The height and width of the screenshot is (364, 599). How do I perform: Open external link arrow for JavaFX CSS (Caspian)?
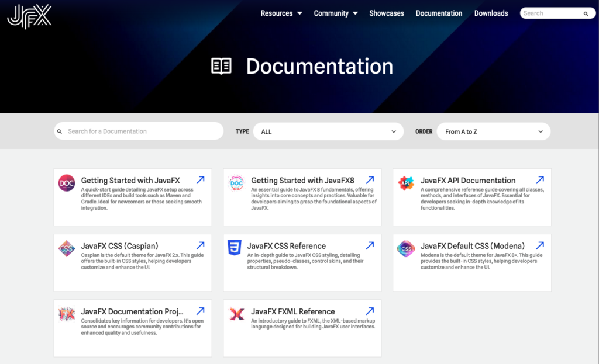(201, 245)
